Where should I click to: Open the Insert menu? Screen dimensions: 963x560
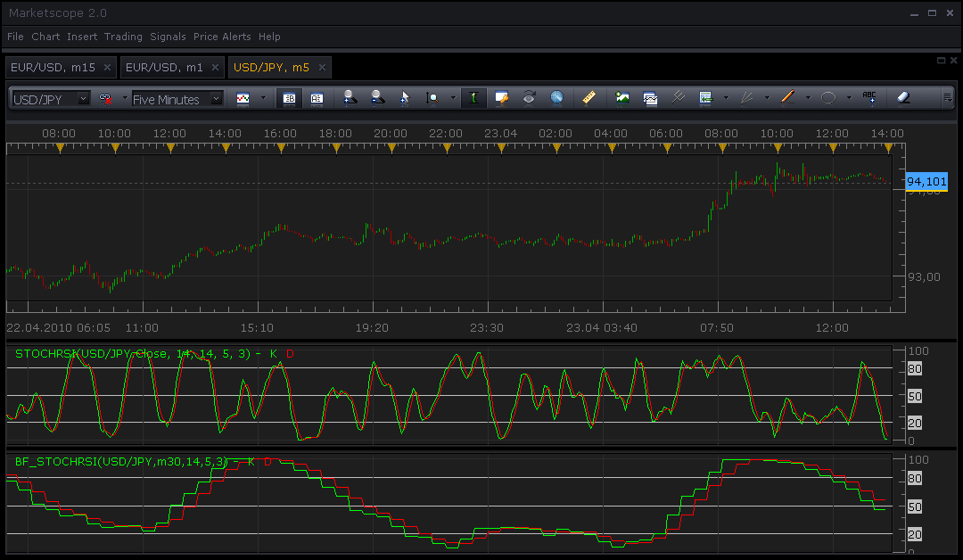pyautogui.click(x=82, y=37)
